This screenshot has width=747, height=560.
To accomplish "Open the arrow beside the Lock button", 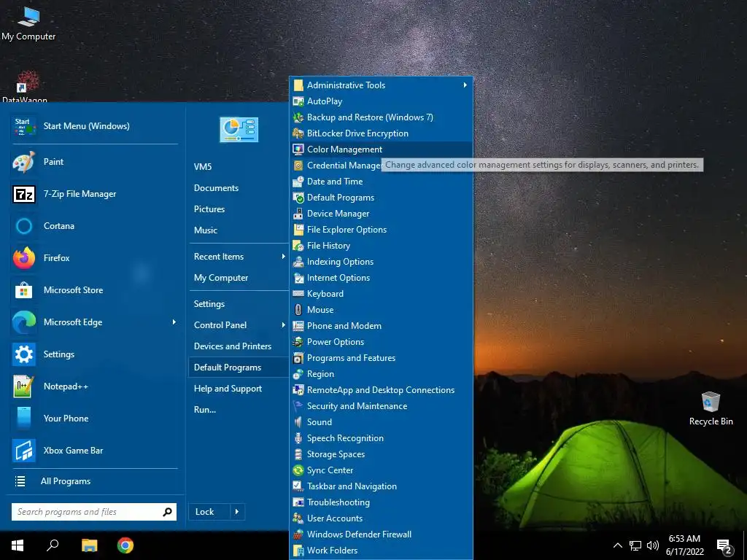I will tap(237, 512).
